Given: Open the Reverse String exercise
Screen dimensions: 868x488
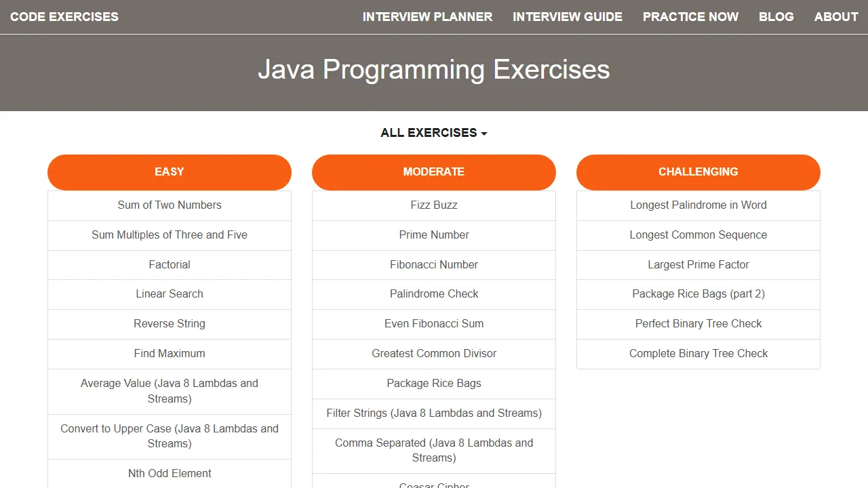Looking at the screenshot, I should 170,324.
